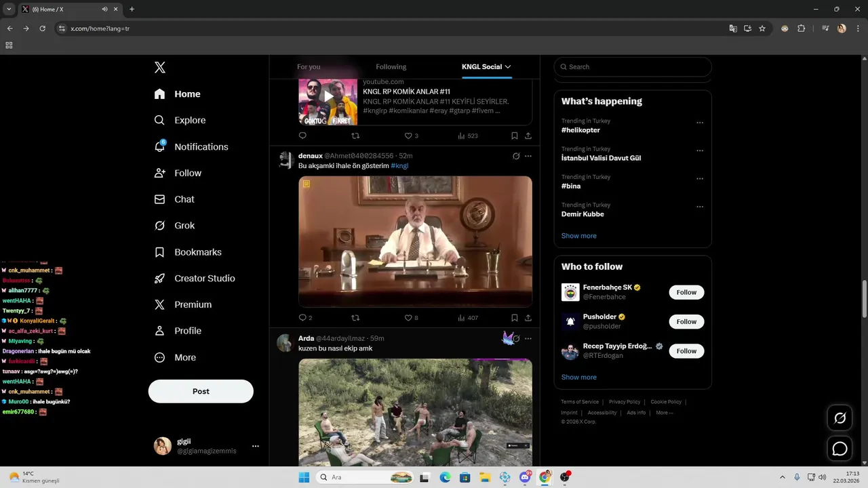
Task: Open more options on Arda post
Action: click(528, 338)
